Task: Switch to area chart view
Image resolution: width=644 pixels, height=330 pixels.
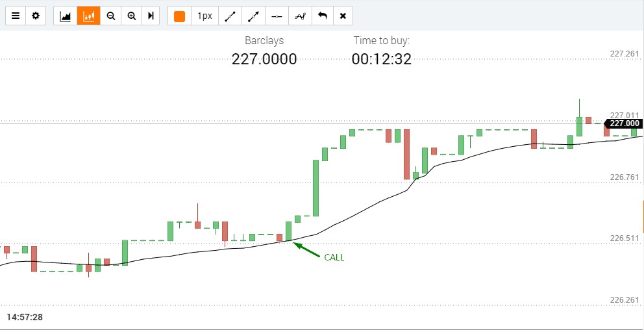Action: [x=66, y=16]
